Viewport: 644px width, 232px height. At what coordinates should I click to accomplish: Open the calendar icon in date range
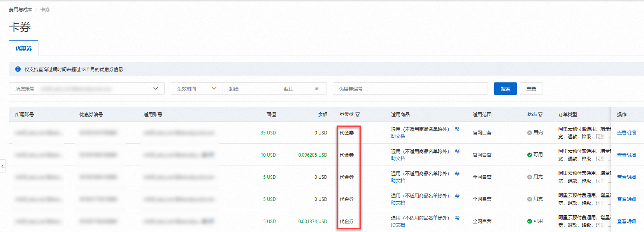tap(316, 89)
